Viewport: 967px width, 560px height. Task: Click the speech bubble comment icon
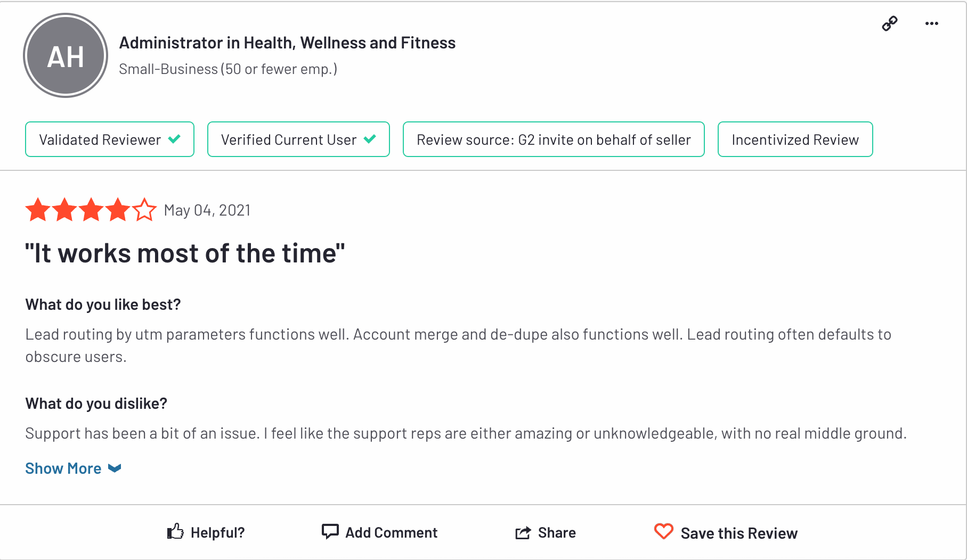(330, 531)
